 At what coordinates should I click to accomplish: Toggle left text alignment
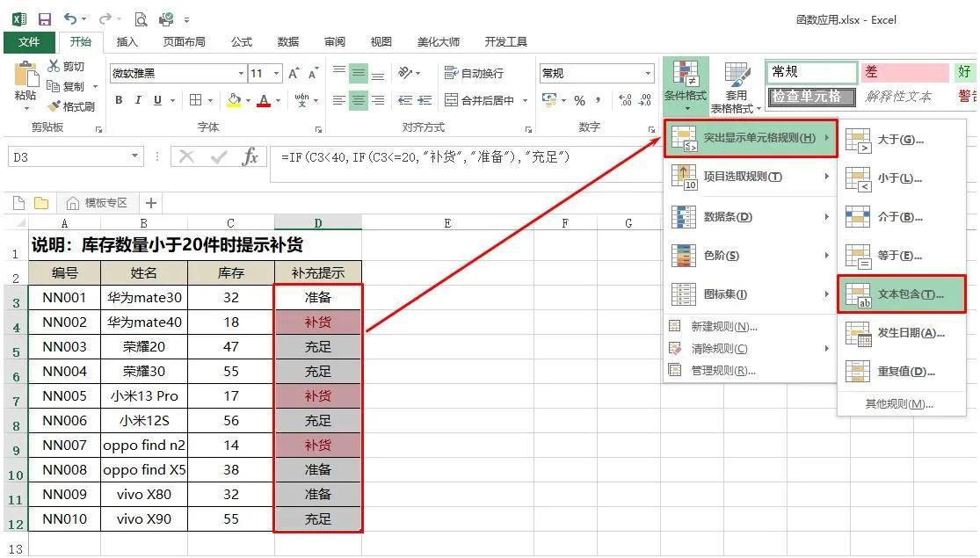coord(338,100)
